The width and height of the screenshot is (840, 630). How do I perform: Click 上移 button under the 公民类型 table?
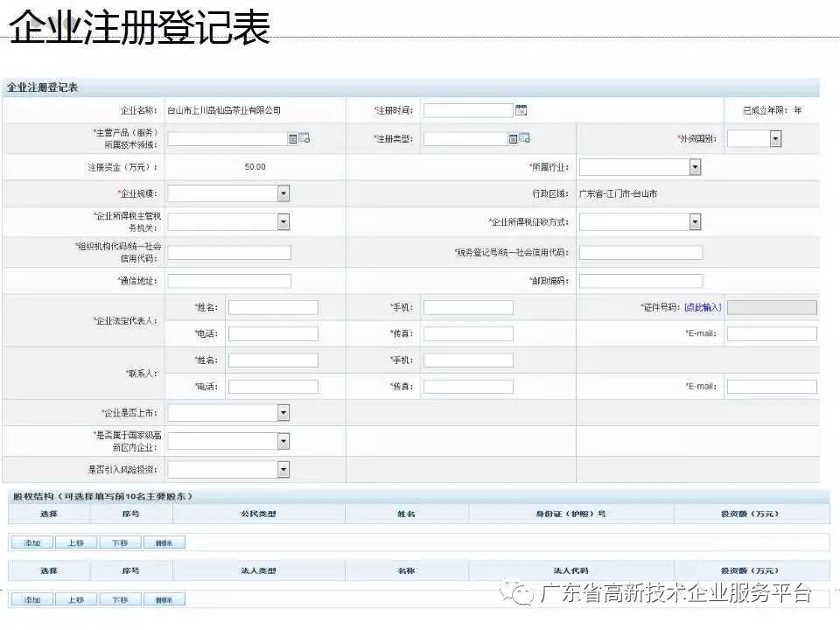pos(76,542)
